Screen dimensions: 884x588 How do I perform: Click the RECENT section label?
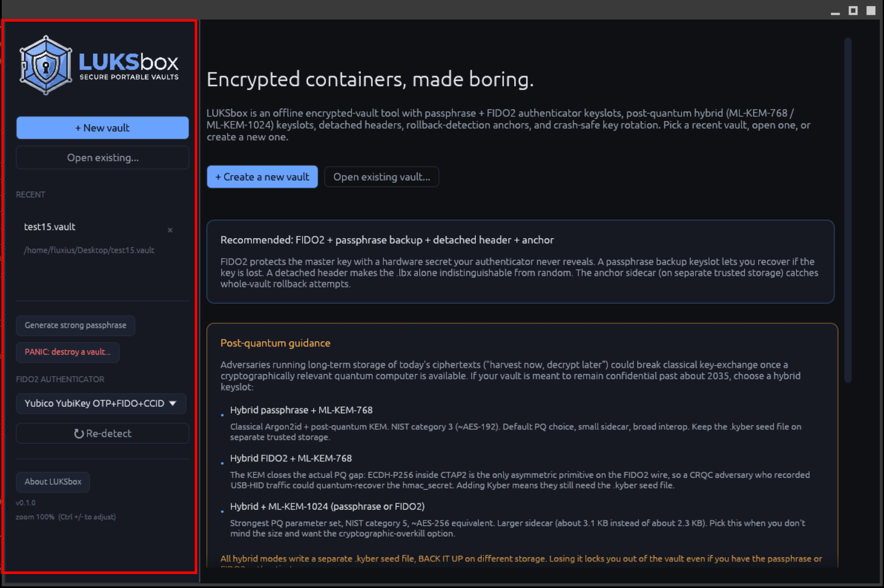pos(31,195)
